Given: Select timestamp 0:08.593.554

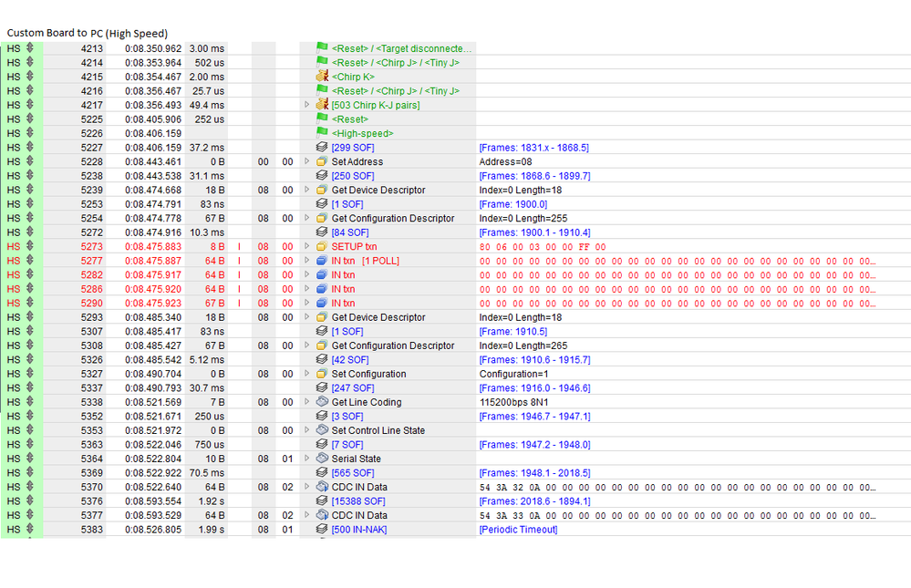Looking at the screenshot, I should 153,500.
